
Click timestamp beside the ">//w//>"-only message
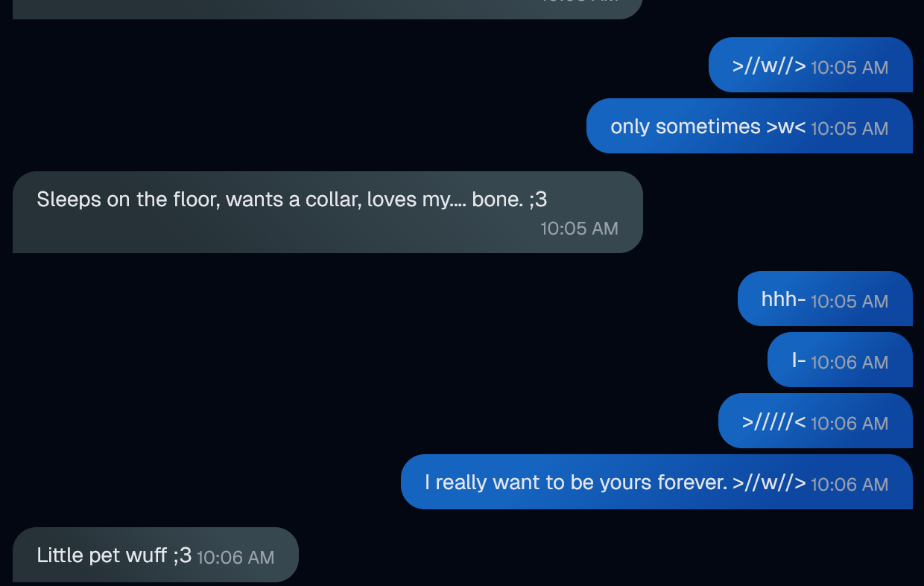click(849, 68)
